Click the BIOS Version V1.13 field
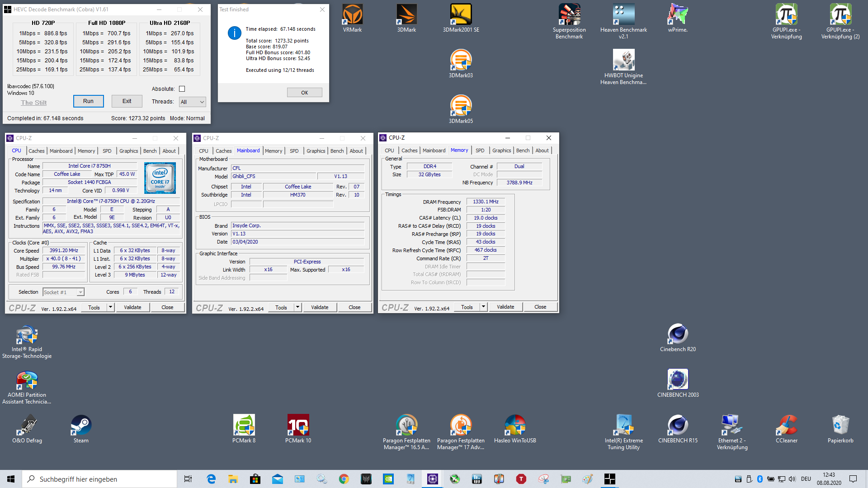The image size is (868, 488). (x=298, y=234)
